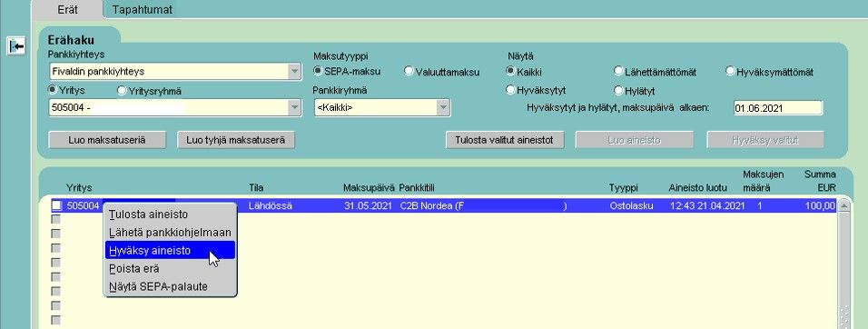Tick the checkbox for row 505004
This screenshot has width=868, height=329.
56,205
